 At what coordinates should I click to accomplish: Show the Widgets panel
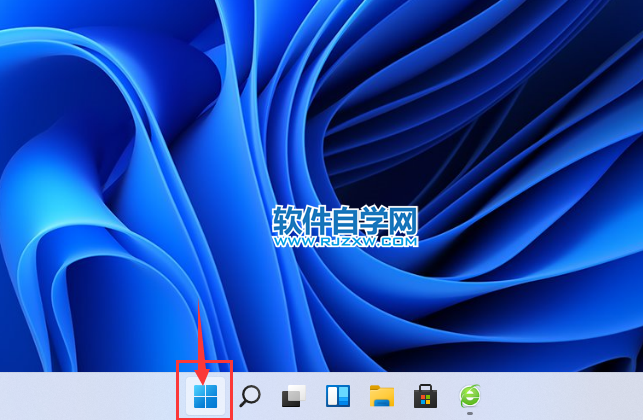click(338, 396)
